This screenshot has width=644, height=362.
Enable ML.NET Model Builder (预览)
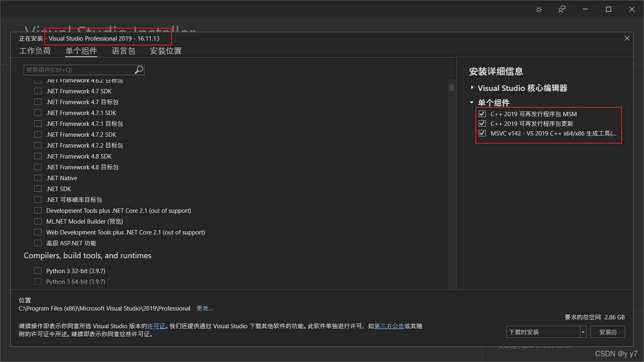tap(38, 221)
